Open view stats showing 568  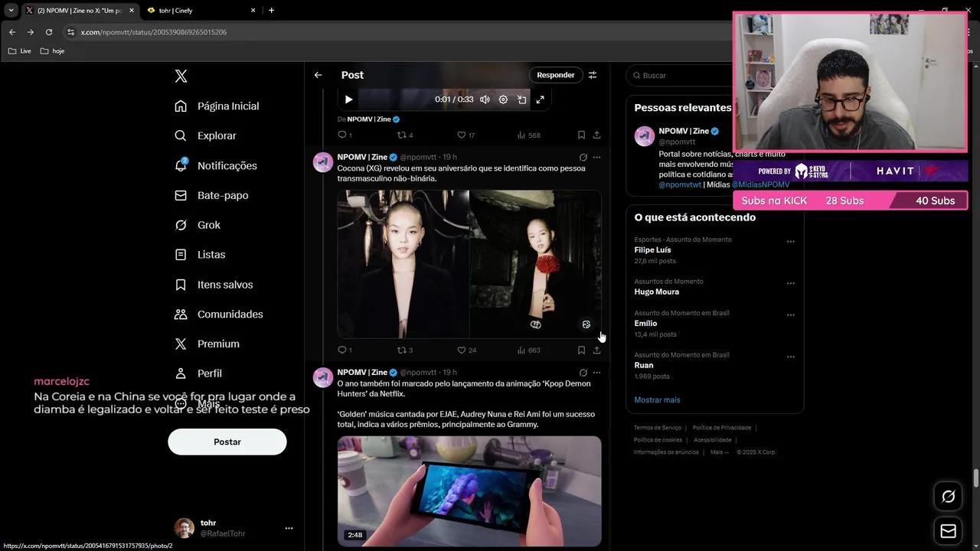point(528,135)
